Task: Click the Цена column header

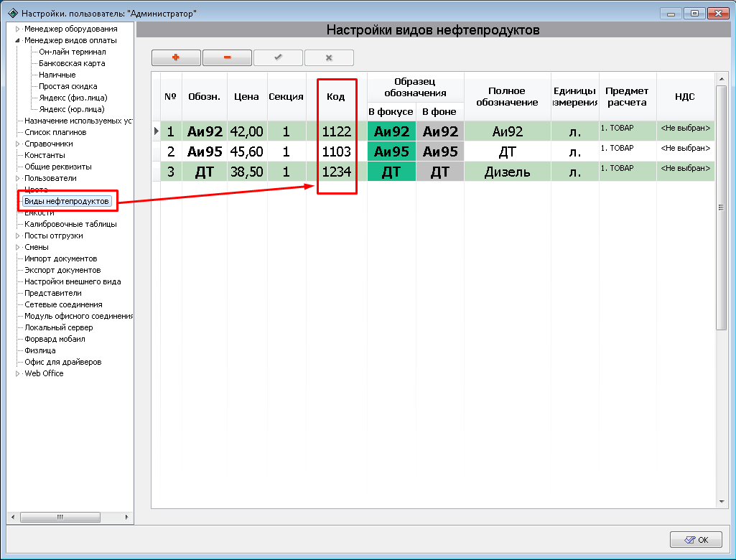Action: click(246, 97)
